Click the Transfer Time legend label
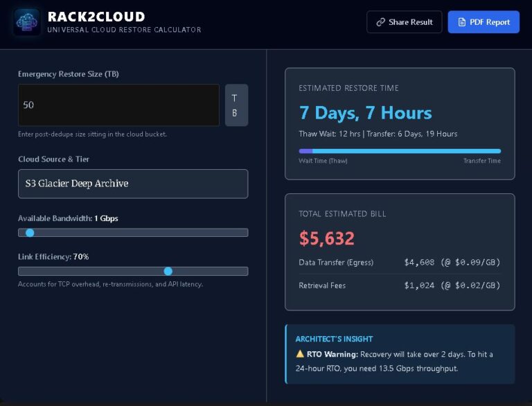This screenshot has height=406, width=532. 482,161
